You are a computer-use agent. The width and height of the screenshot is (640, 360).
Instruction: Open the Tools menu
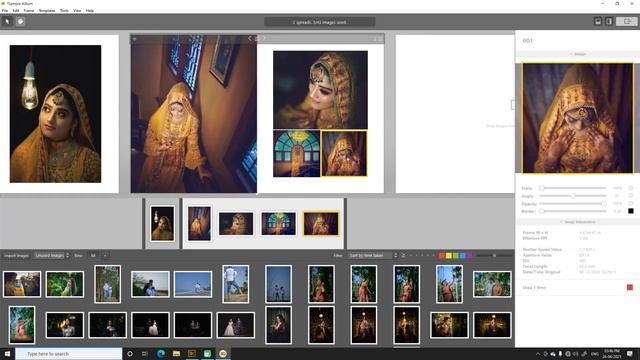pyautogui.click(x=64, y=10)
